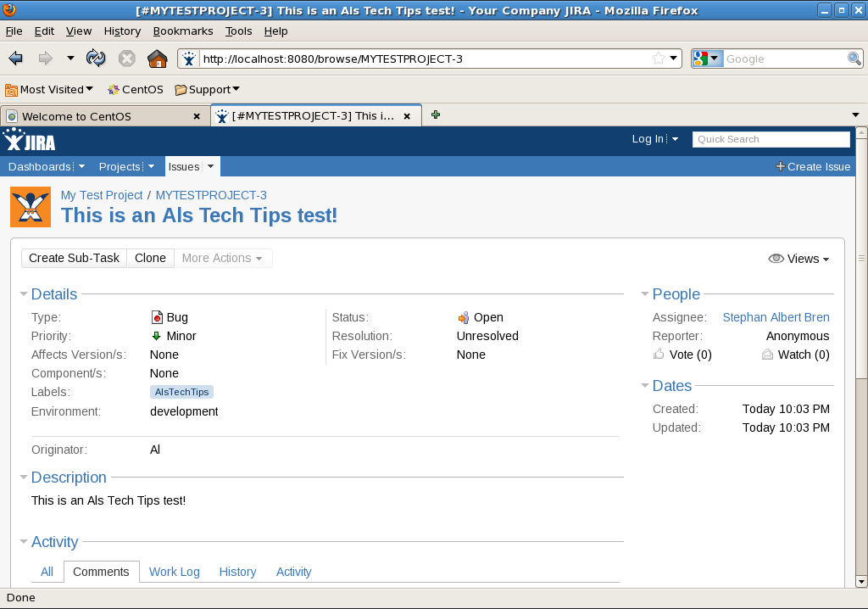Screen dimensions: 868x609
Task: Open the View menu
Action: point(79,31)
